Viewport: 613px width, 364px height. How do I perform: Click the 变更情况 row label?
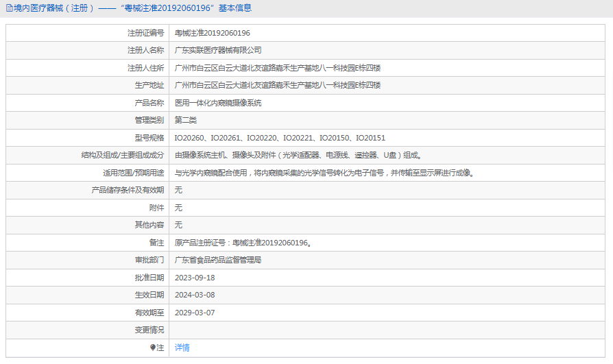click(x=149, y=330)
